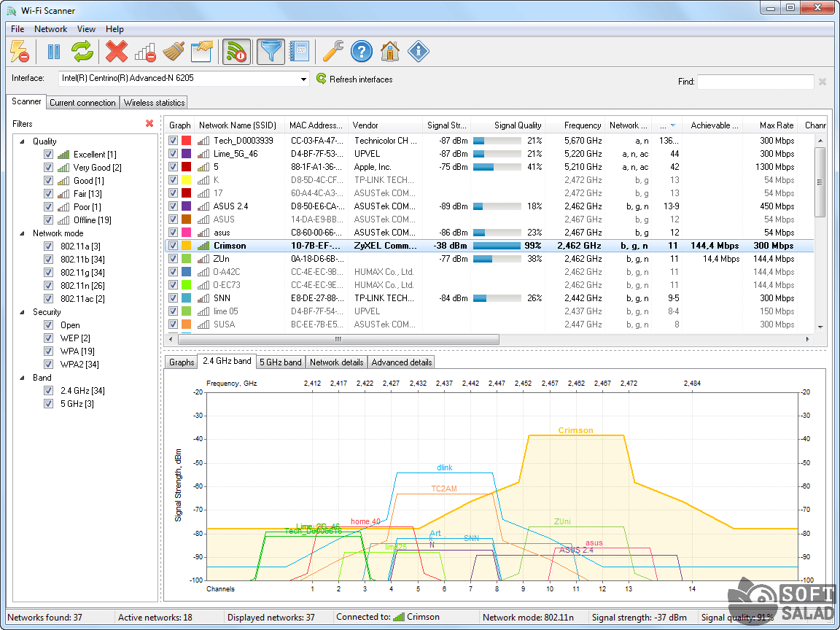Toggle the Wi-Fi alert toolbar icon
This screenshot has height=630, width=840.
(x=236, y=52)
